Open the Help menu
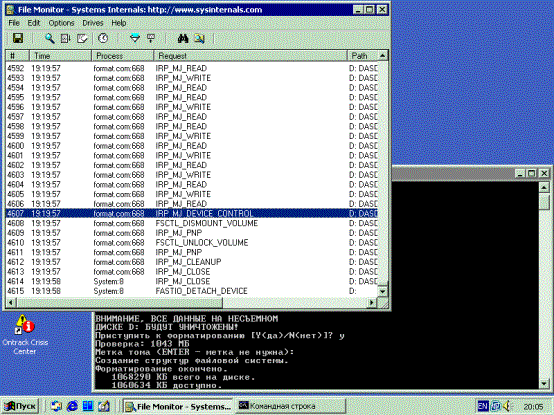This screenshot has width=554, height=415. click(x=119, y=23)
